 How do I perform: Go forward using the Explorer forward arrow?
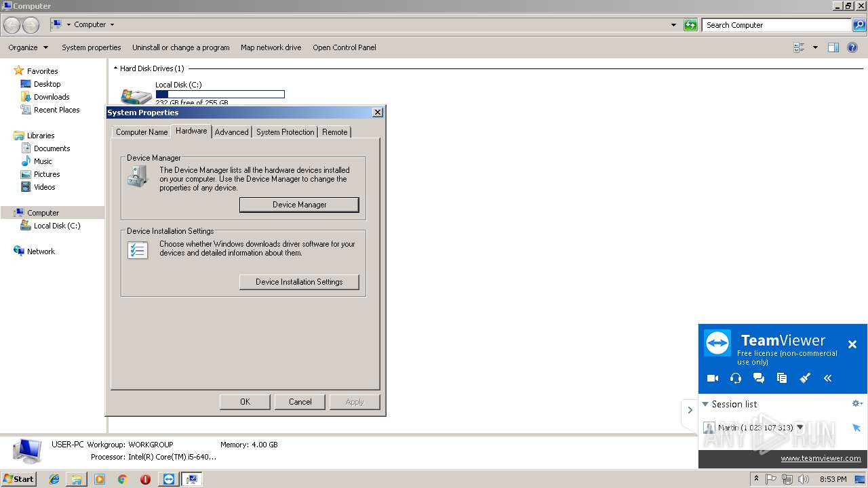pyautogui.click(x=31, y=25)
